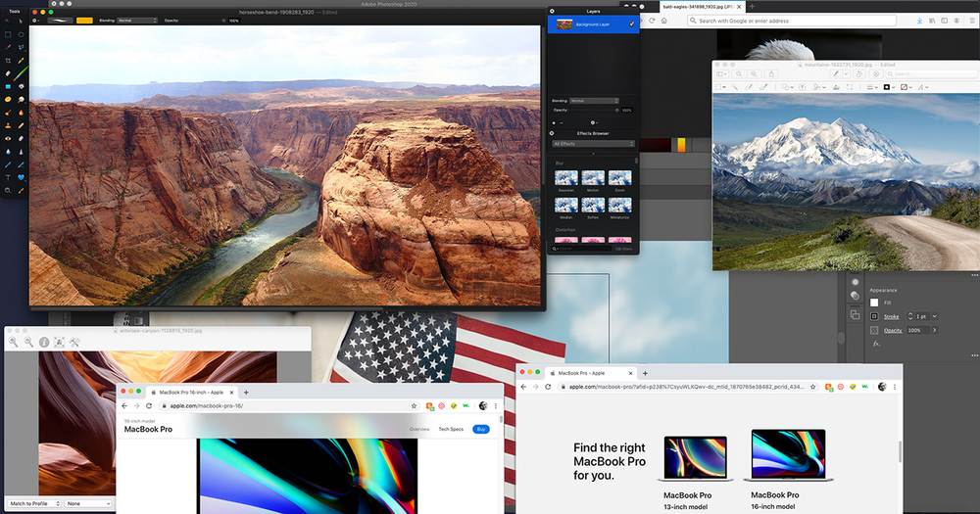
Task: Click add layer plus button in Layers panel
Action: click(x=554, y=123)
